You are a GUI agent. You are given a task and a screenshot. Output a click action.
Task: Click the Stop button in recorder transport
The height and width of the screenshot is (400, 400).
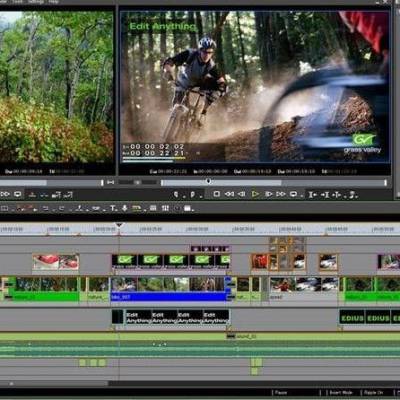point(217,194)
